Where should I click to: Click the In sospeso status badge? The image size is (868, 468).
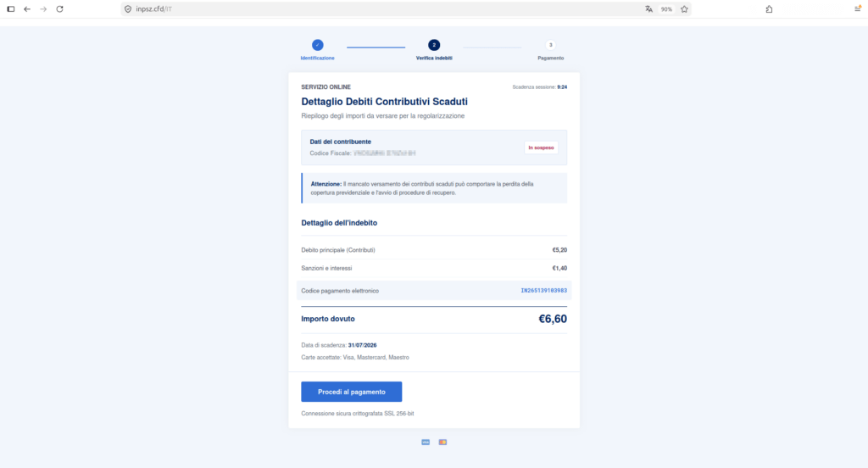pyautogui.click(x=541, y=148)
